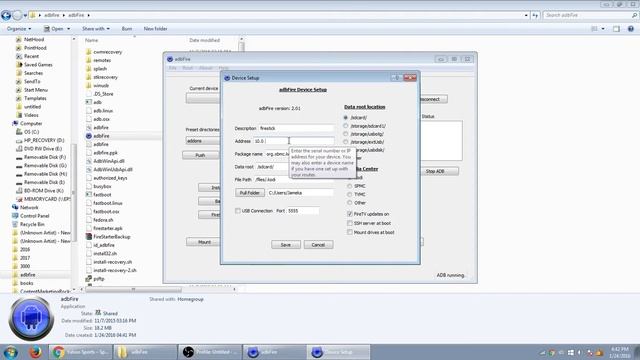Switch to Device Setup taskbar button
Image resolution: width=640 pixels, height=360 pixels.
point(339,352)
